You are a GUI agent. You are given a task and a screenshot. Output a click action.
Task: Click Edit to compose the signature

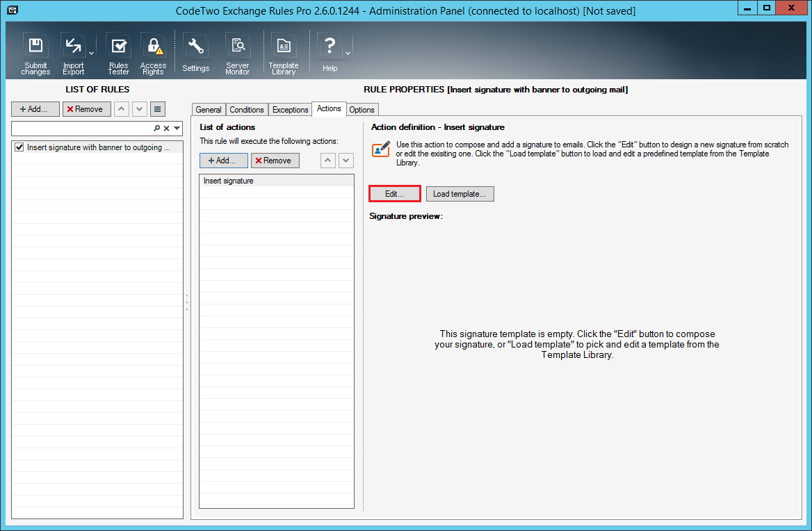coord(394,194)
